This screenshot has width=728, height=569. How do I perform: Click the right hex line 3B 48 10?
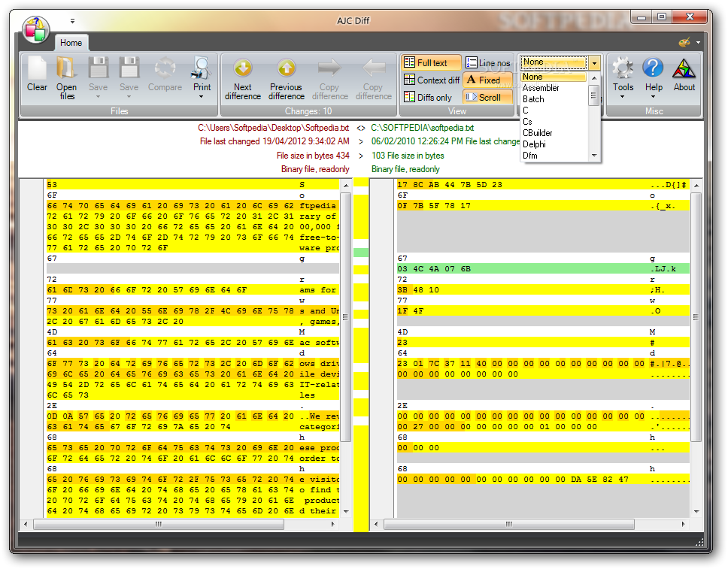click(543, 290)
